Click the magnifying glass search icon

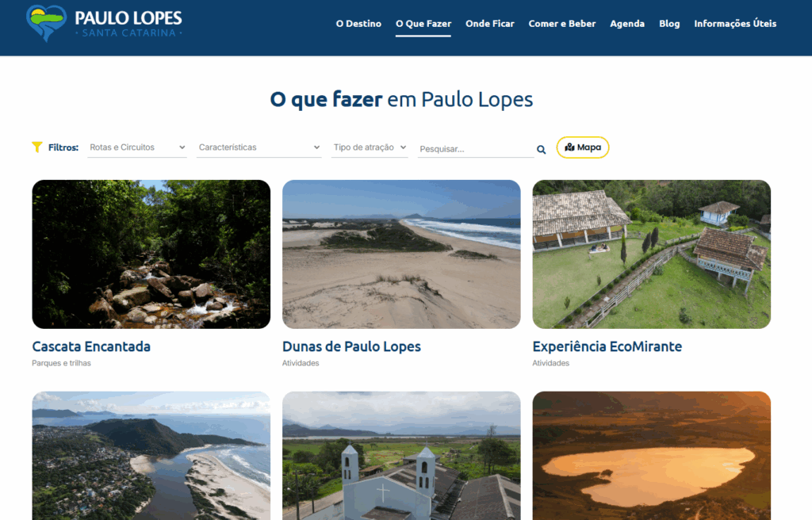(x=541, y=150)
